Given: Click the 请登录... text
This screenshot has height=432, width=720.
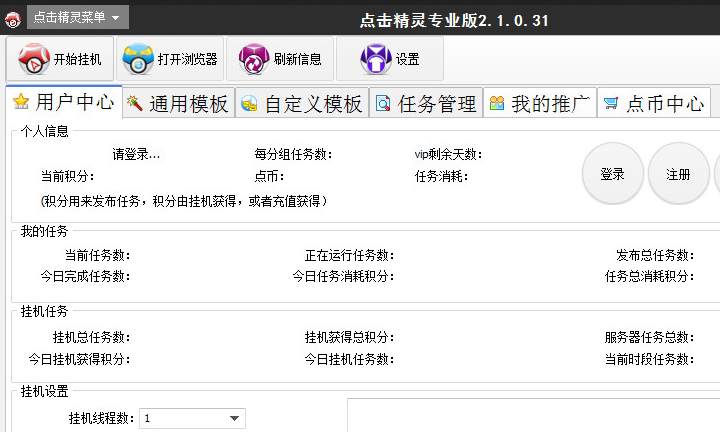Looking at the screenshot, I should click(x=136, y=154).
